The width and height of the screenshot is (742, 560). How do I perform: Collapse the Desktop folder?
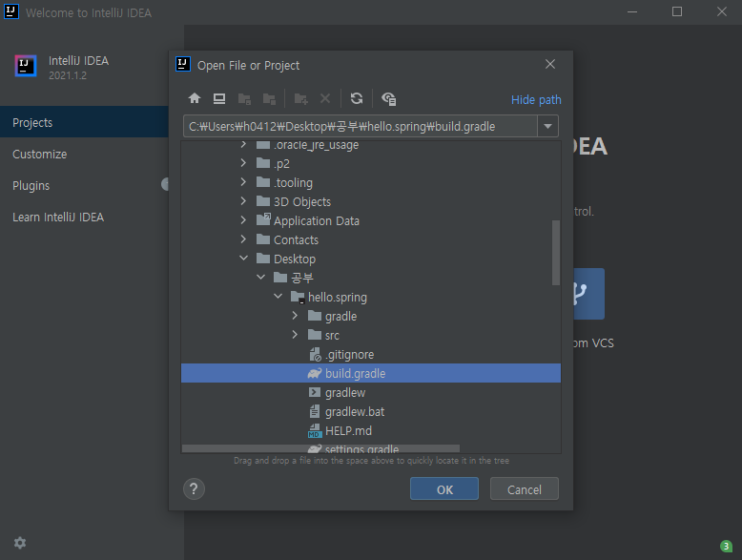pyautogui.click(x=243, y=259)
